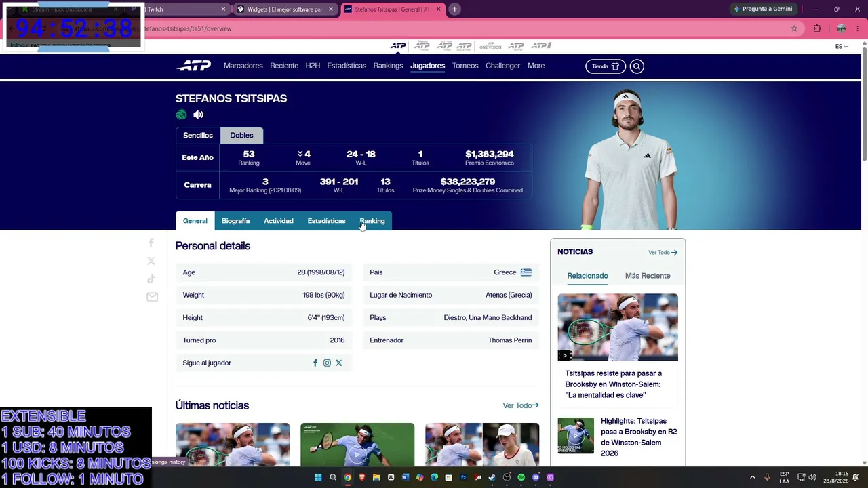Click the Greece flag icon in País row

526,272
